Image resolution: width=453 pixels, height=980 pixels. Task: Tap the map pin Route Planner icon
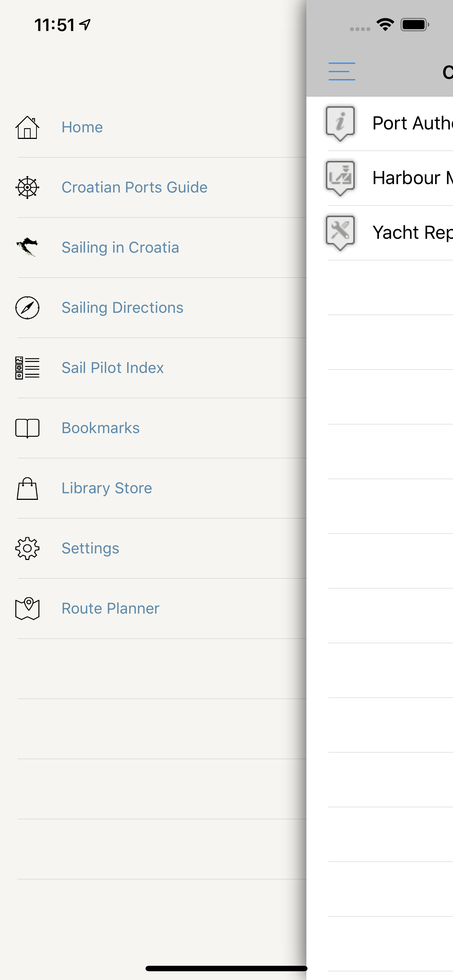click(27, 608)
